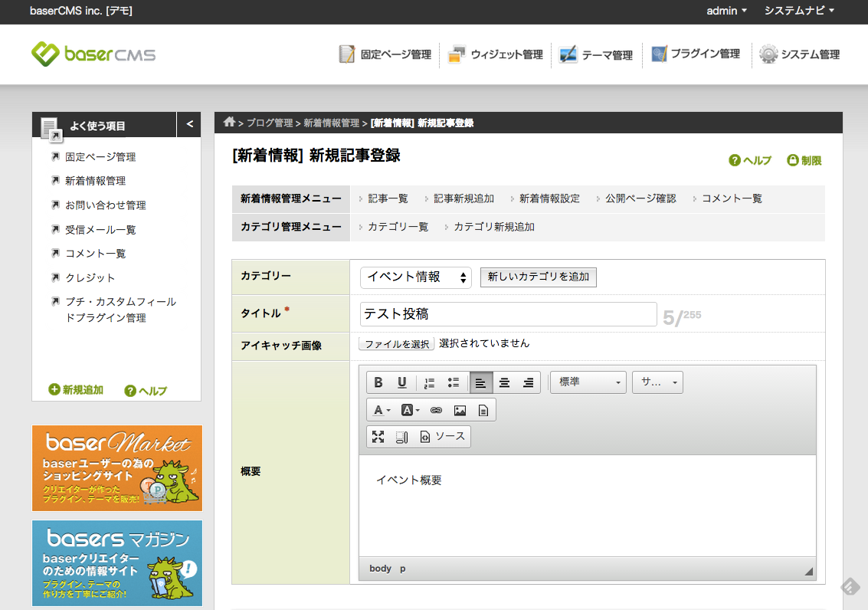This screenshot has width=868, height=610.
Task: Click the タイトル input field
Action: [x=508, y=314]
